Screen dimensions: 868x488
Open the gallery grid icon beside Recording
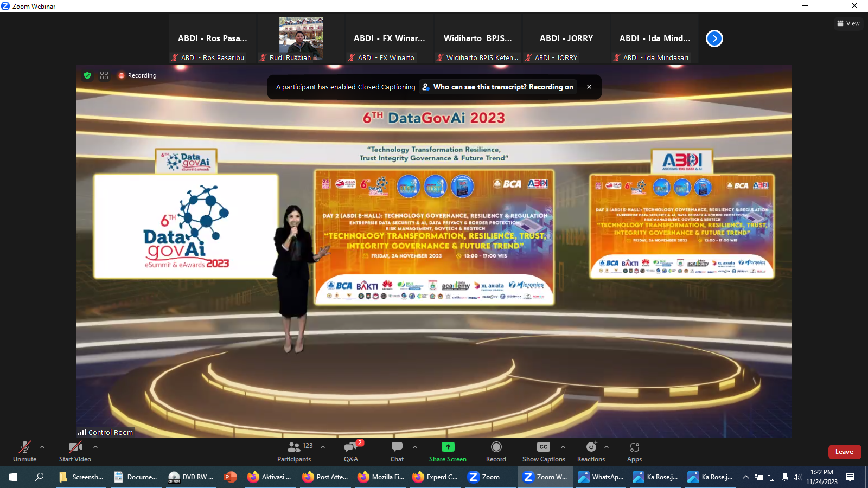tap(104, 75)
